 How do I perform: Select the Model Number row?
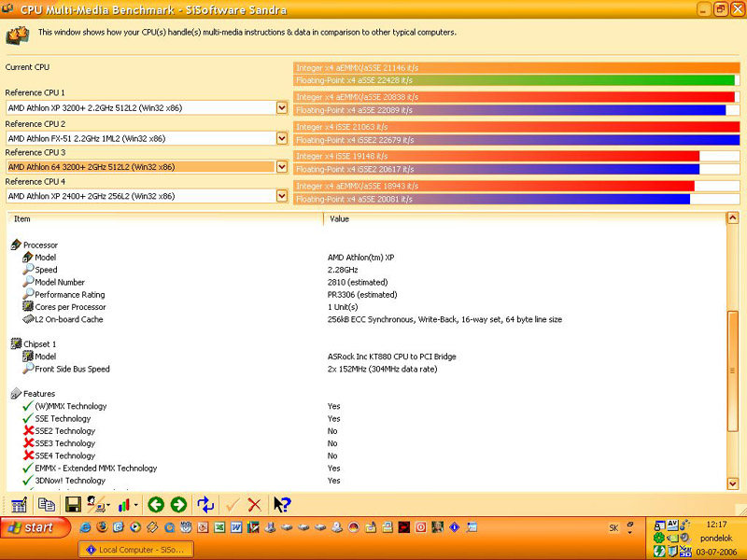pos(53,282)
